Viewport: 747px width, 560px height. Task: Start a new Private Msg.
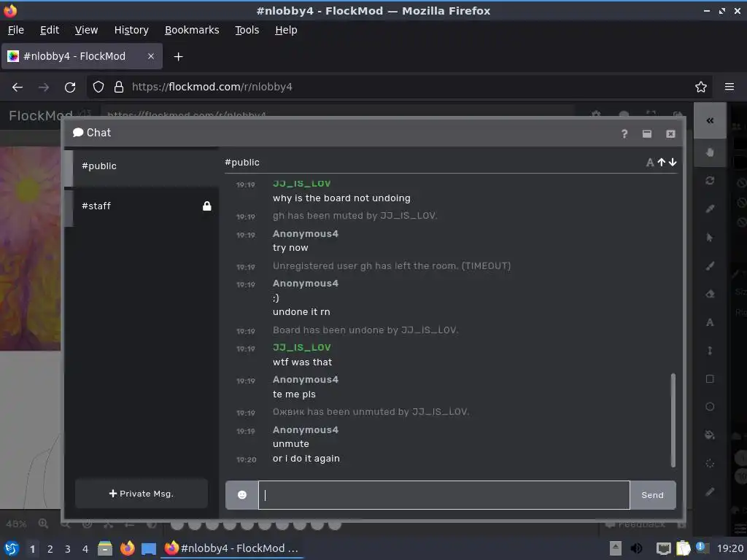pos(142,494)
